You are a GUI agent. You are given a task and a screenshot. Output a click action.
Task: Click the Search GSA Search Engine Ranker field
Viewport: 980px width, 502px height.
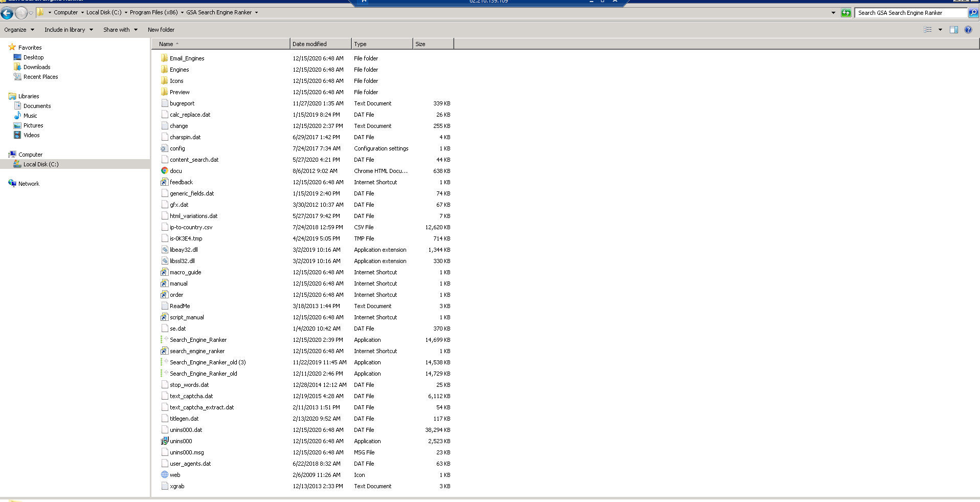click(x=911, y=13)
